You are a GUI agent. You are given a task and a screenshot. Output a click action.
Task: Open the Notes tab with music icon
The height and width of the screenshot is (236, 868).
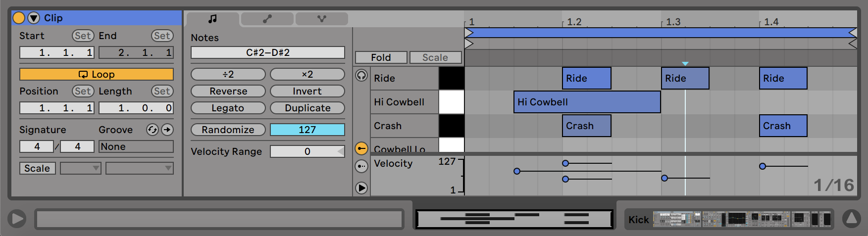pyautogui.click(x=213, y=19)
